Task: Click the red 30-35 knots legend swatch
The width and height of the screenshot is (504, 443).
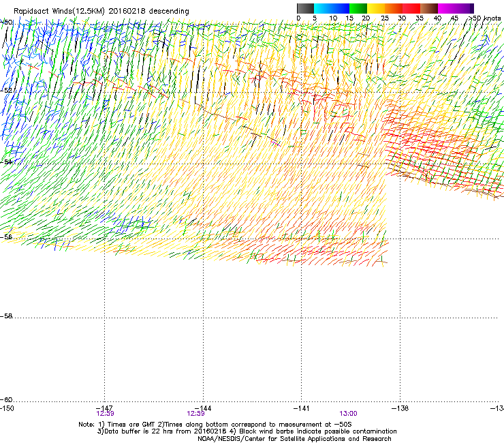Action: tap(411, 8)
